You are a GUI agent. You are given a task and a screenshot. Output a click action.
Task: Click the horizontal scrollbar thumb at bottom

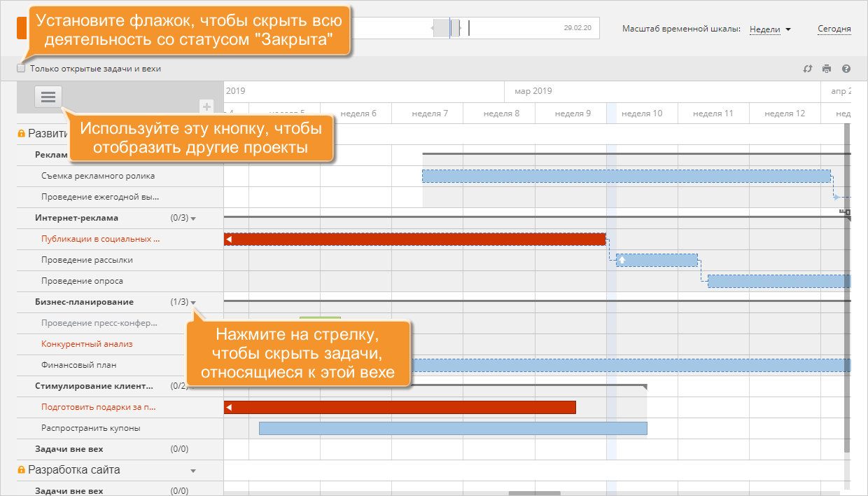534,493
